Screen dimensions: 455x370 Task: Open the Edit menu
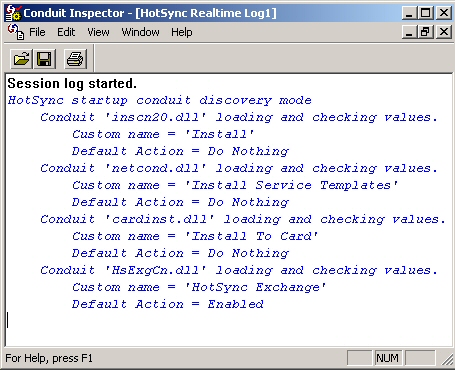click(x=66, y=32)
